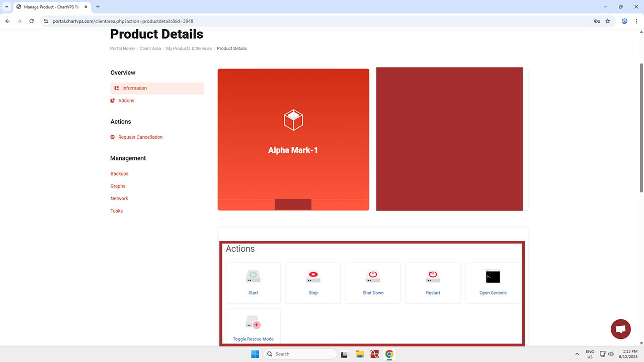Image resolution: width=644 pixels, height=362 pixels.
Task: Bookmark this page with star icon
Action: [608, 21]
